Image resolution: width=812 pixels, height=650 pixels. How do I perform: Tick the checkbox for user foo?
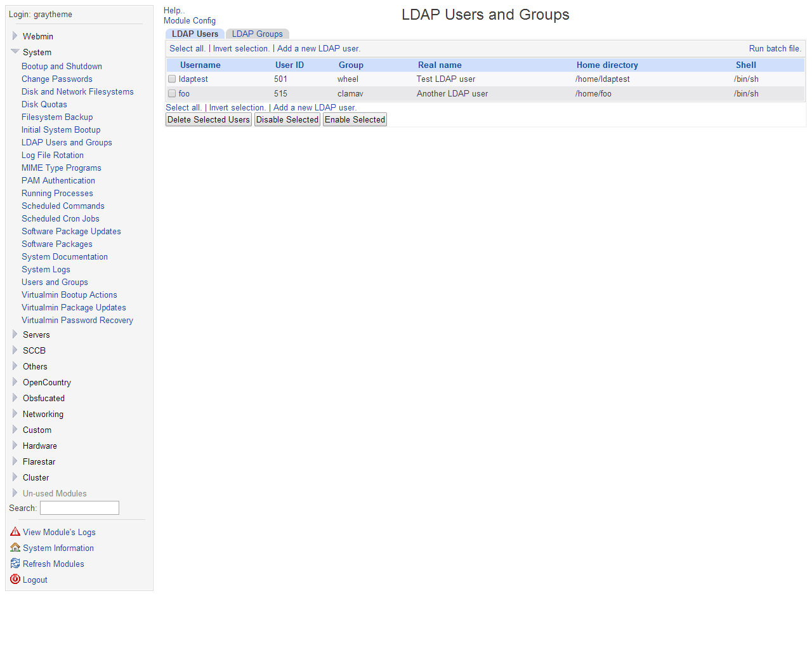tap(172, 94)
